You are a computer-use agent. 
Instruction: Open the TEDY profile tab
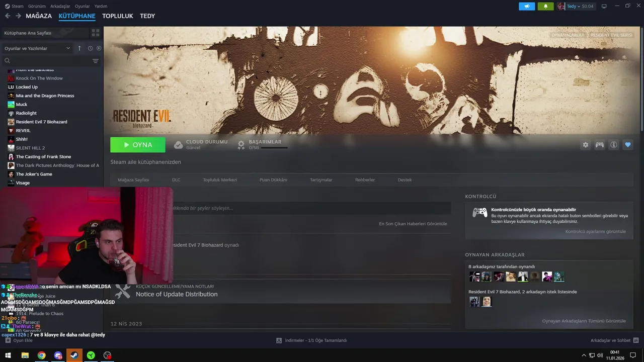pyautogui.click(x=147, y=16)
